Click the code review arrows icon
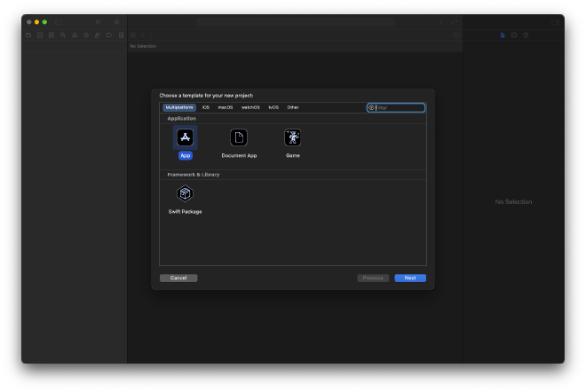This screenshot has height=392, width=586. 454,22
